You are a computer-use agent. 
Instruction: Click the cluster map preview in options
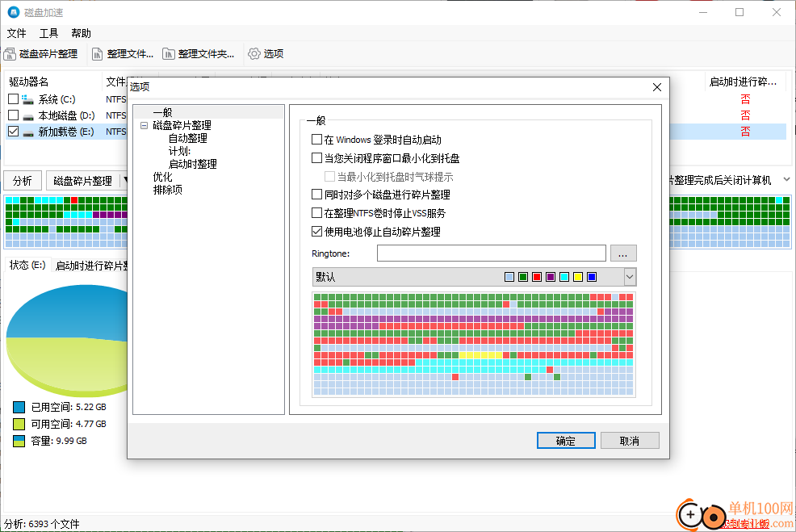click(474, 345)
